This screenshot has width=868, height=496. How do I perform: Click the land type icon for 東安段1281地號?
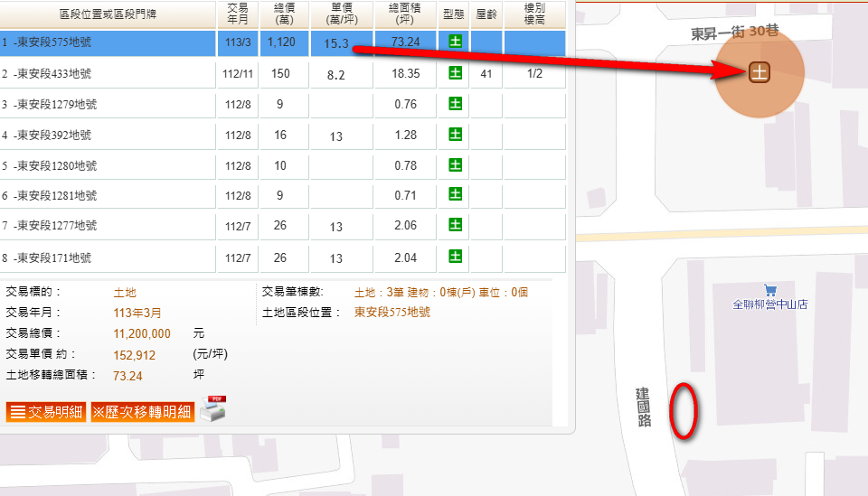coord(455,194)
